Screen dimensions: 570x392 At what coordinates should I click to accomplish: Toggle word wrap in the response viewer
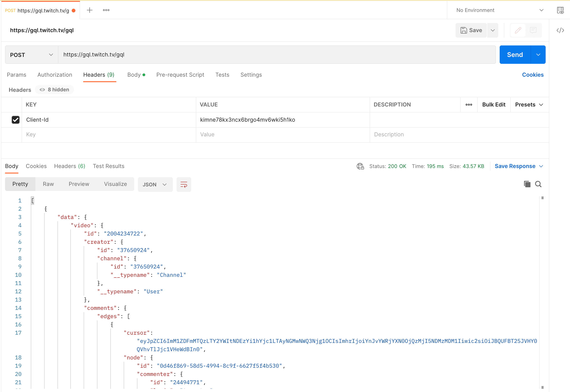pyautogui.click(x=184, y=185)
